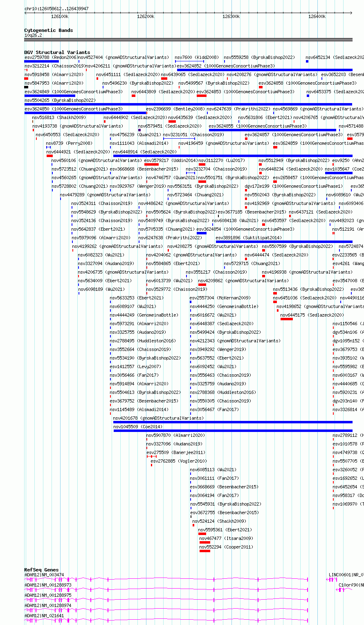Open nsv6451111 (Sedlazeck2020) variant
Image resolution: width=364 pixels, height=625 pixels.
coord(128,74)
